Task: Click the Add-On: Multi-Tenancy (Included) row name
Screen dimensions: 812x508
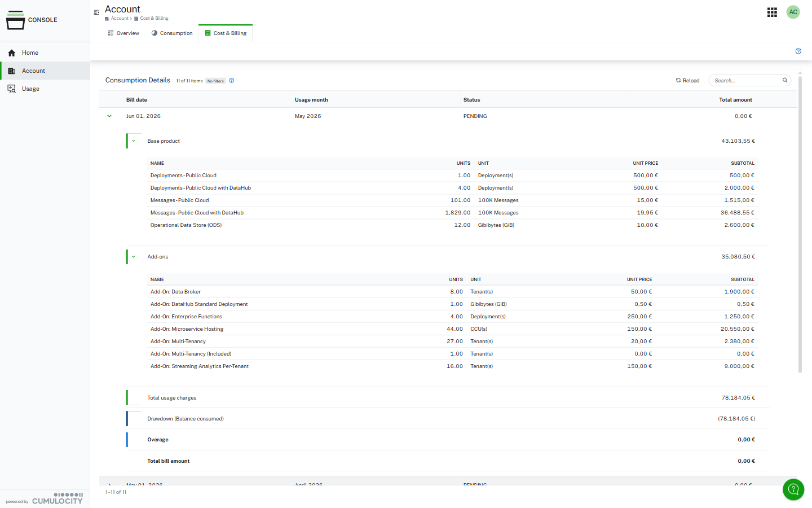Action: click(x=191, y=354)
